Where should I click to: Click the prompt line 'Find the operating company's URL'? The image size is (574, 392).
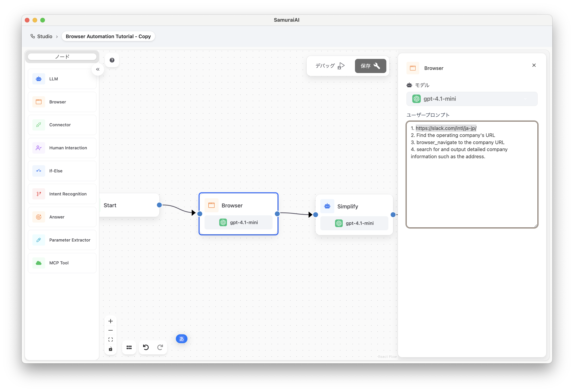pos(456,135)
